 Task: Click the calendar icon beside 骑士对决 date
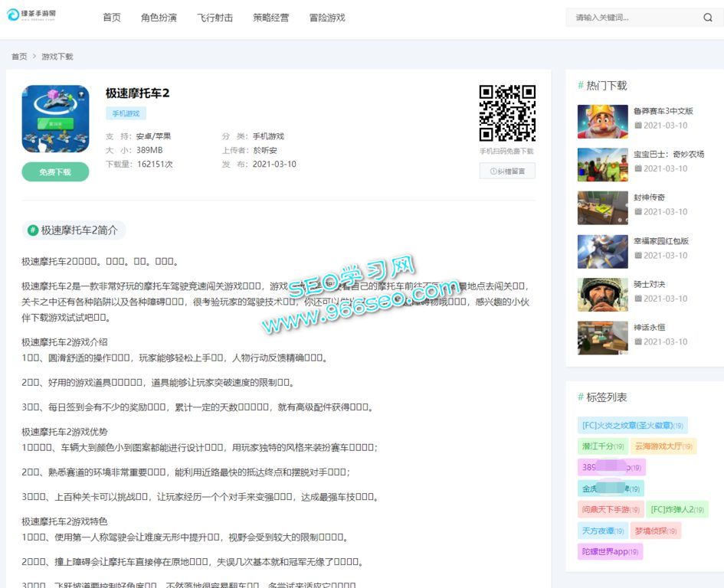click(x=637, y=299)
